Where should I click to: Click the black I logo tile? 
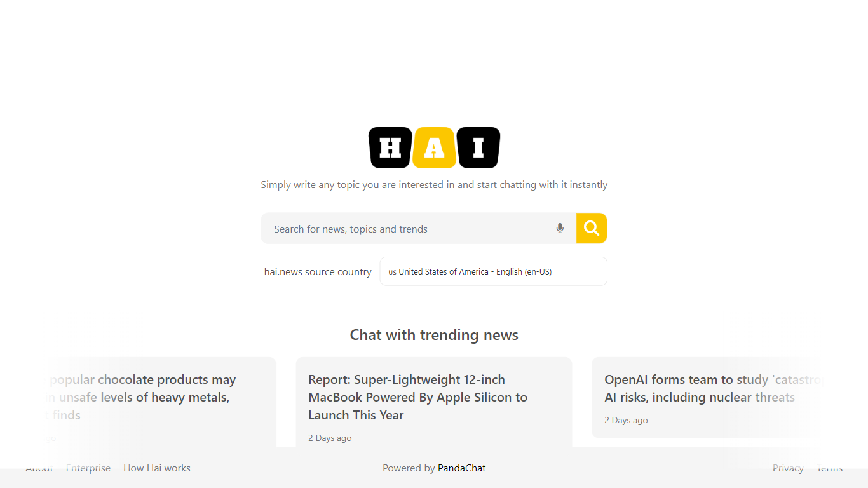point(478,148)
